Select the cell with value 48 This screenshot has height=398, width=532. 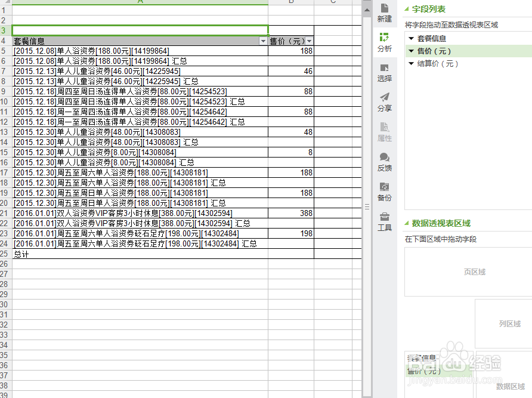pos(291,132)
